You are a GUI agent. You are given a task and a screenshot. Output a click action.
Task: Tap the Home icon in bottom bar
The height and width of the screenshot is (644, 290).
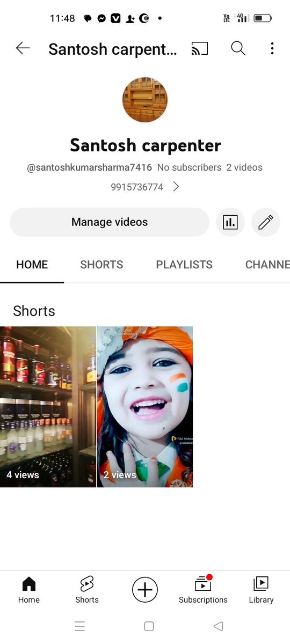[x=29, y=590]
